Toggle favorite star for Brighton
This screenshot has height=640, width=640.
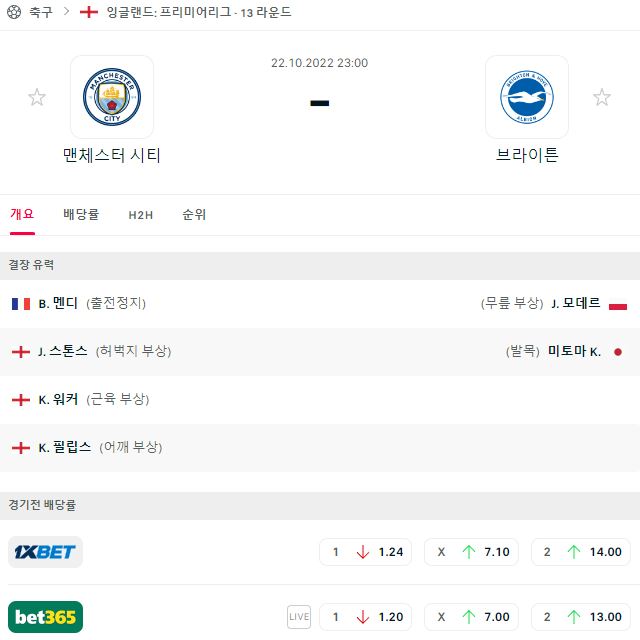602,97
